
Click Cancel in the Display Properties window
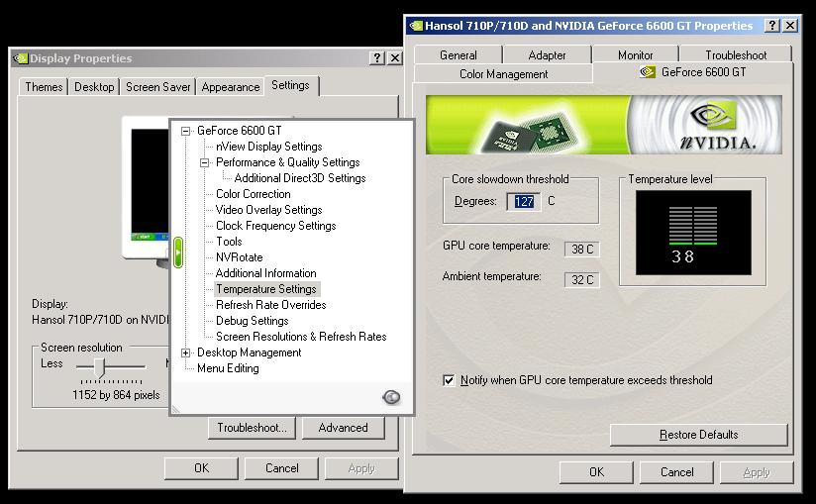click(x=281, y=468)
